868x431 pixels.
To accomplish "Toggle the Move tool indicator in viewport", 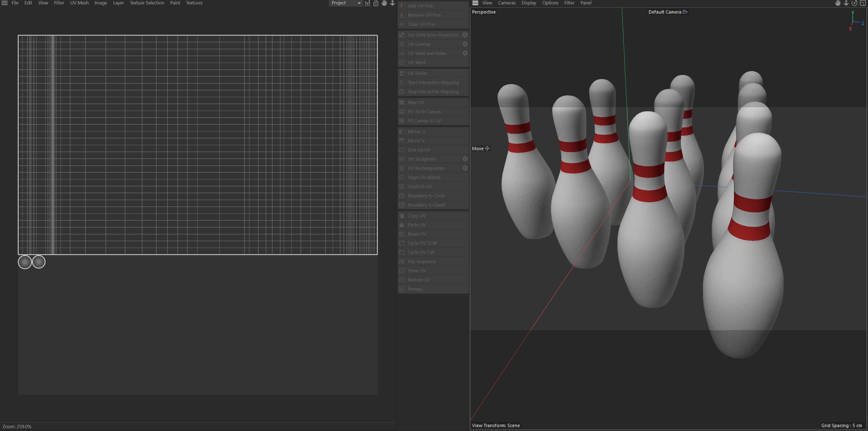I will (481, 148).
